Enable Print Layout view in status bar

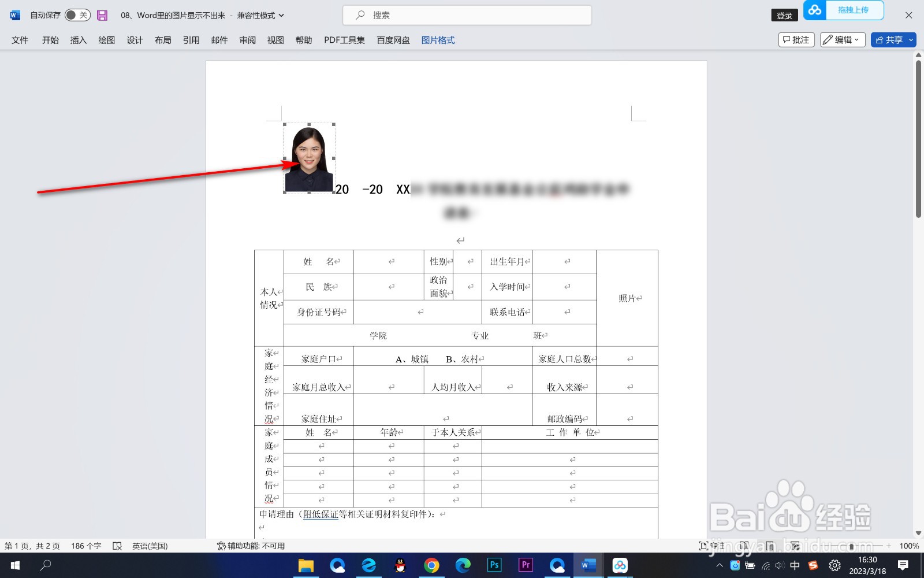point(770,545)
